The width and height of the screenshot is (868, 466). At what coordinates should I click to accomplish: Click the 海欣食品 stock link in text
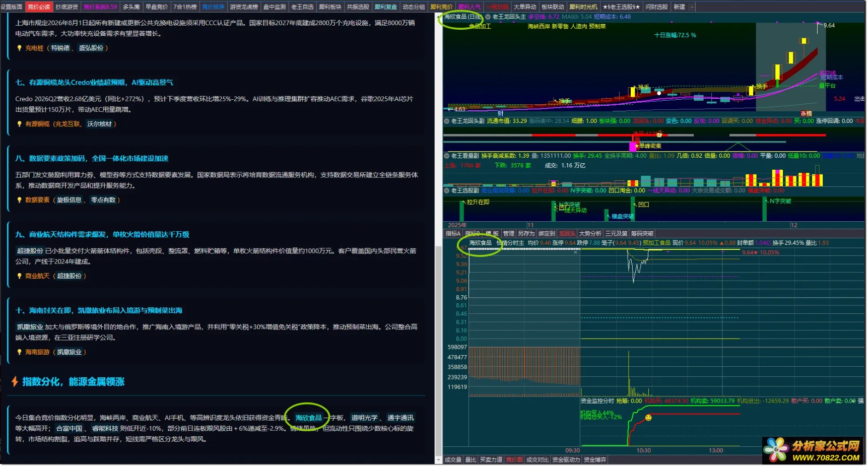click(x=308, y=418)
